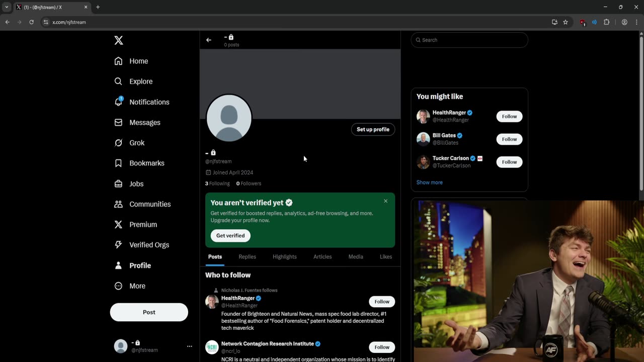The image size is (644, 362).
Task: Reload the page in the browser
Action: coord(31,22)
